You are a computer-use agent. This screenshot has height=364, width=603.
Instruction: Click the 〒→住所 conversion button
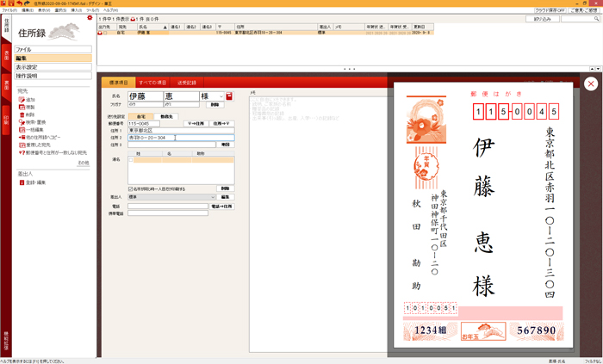click(x=197, y=123)
